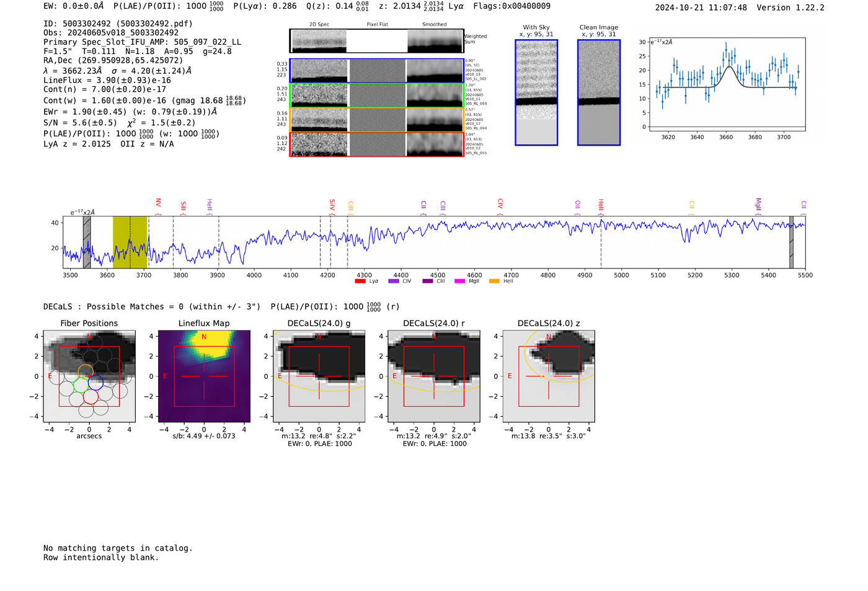Select the With Sky cutout image
Image resolution: width=868 pixels, height=591 pixels.
536,92
